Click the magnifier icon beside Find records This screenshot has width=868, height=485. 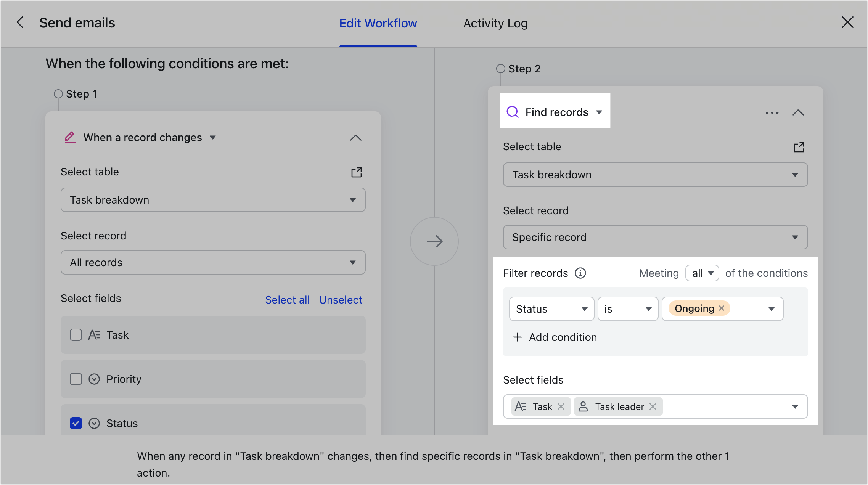(513, 112)
